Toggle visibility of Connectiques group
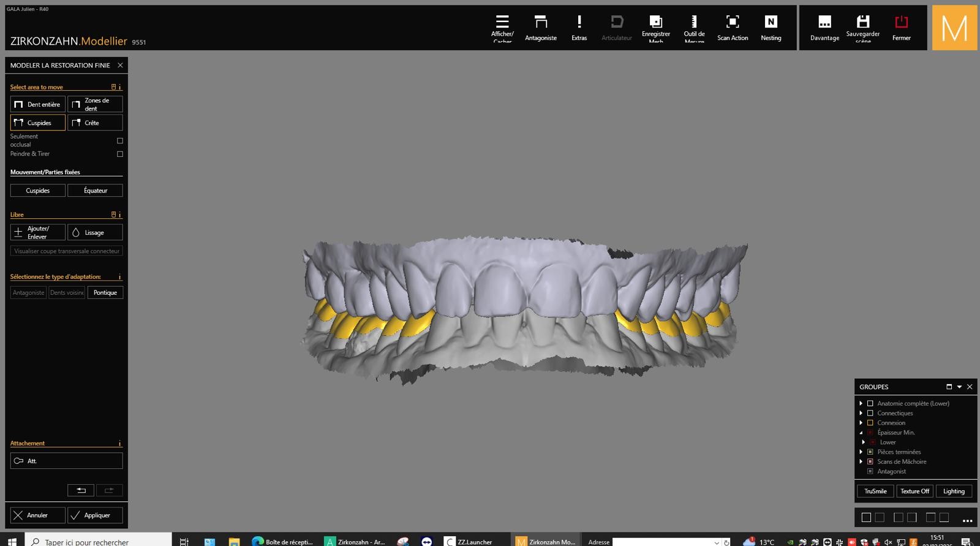This screenshot has width=980, height=546. pyautogui.click(x=870, y=413)
